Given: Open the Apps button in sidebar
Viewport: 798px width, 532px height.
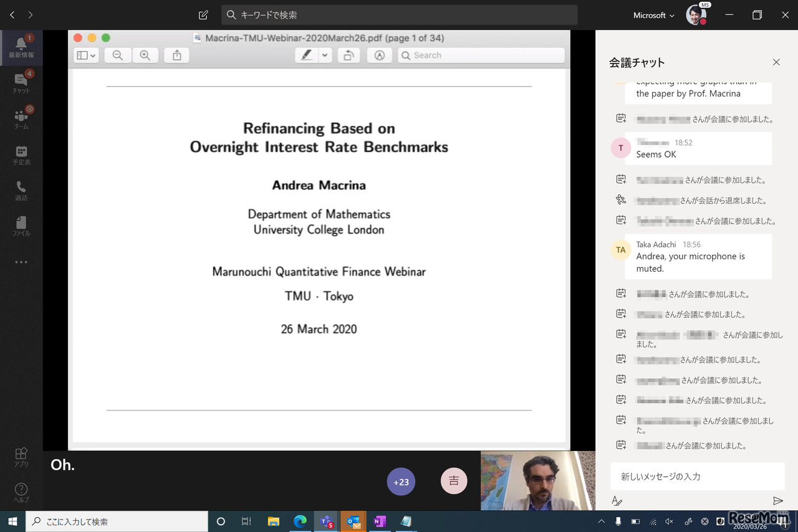Looking at the screenshot, I should pyautogui.click(x=21, y=457).
